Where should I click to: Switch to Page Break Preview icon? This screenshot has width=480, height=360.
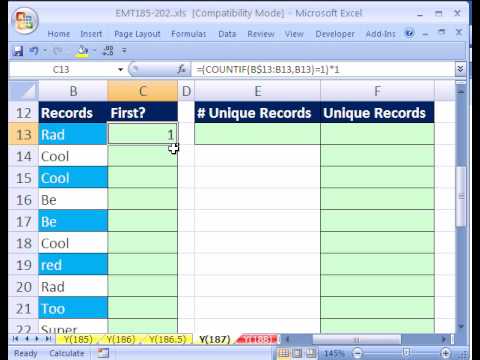click(311, 353)
